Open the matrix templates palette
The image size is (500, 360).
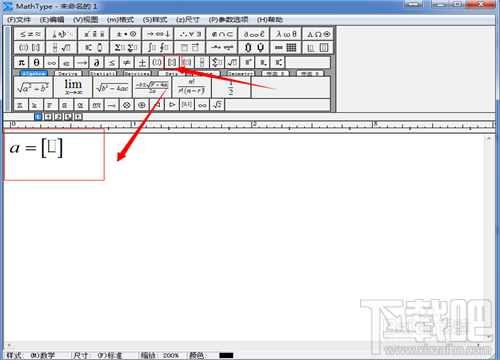(286, 48)
